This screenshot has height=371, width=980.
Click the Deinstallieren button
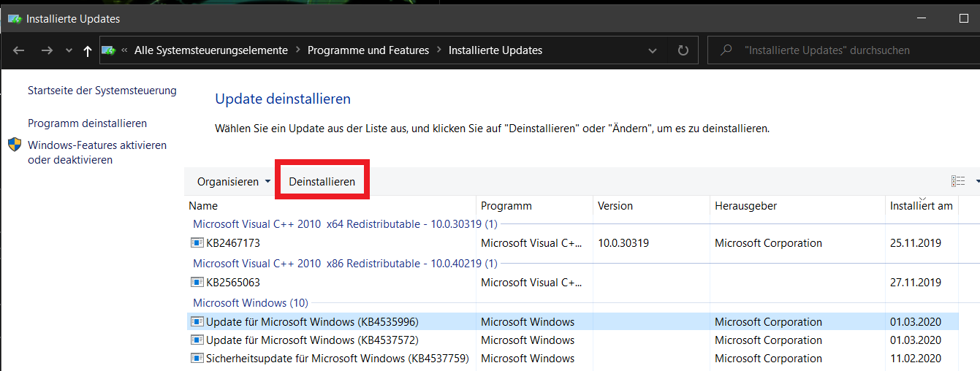click(322, 181)
